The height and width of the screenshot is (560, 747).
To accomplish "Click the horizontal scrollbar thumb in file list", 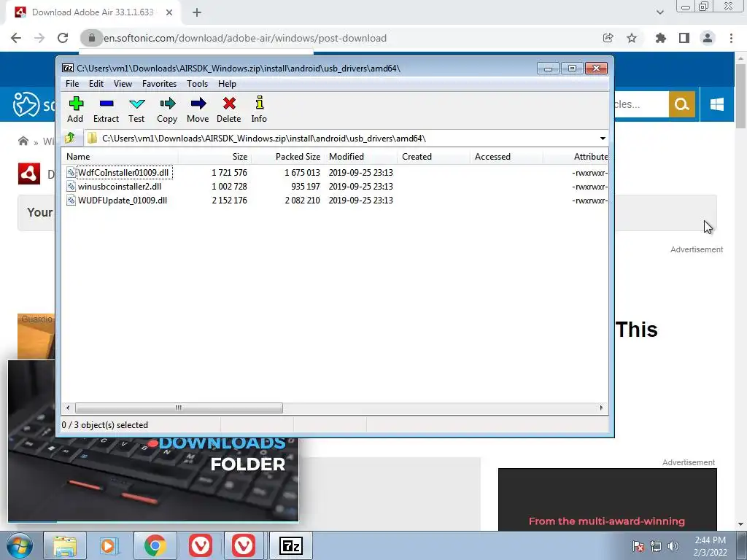I will 179,408.
